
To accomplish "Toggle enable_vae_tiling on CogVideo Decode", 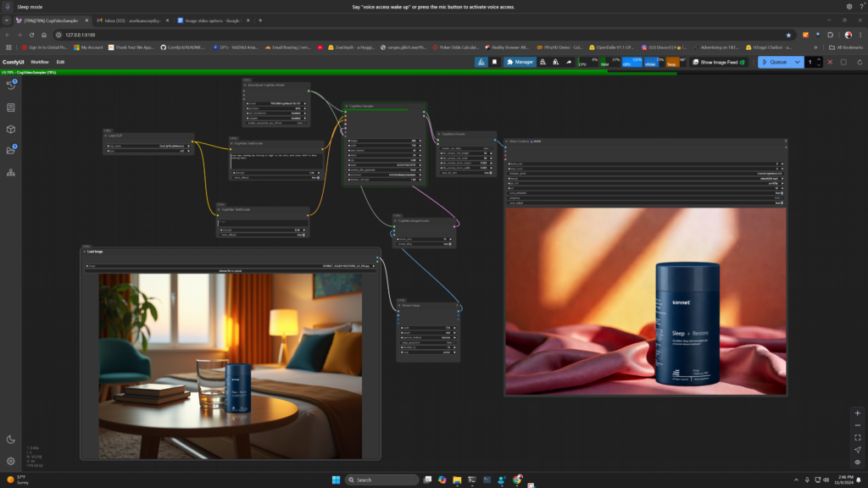I will [x=466, y=148].
